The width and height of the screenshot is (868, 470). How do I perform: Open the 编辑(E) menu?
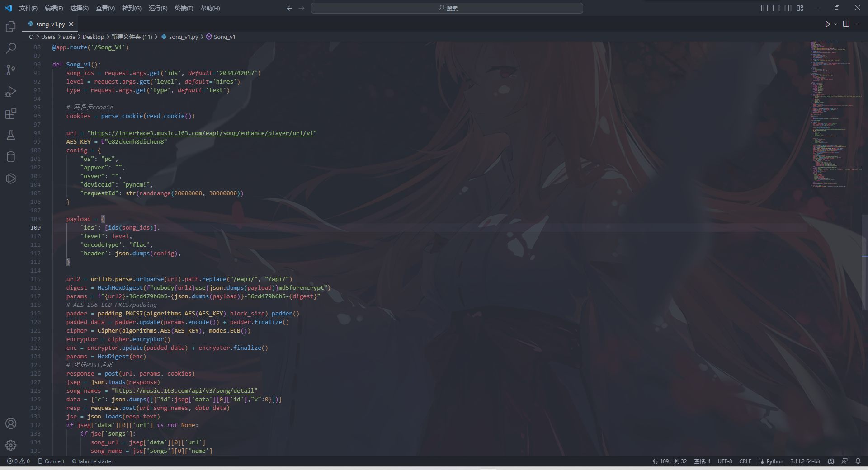[54, 8]
